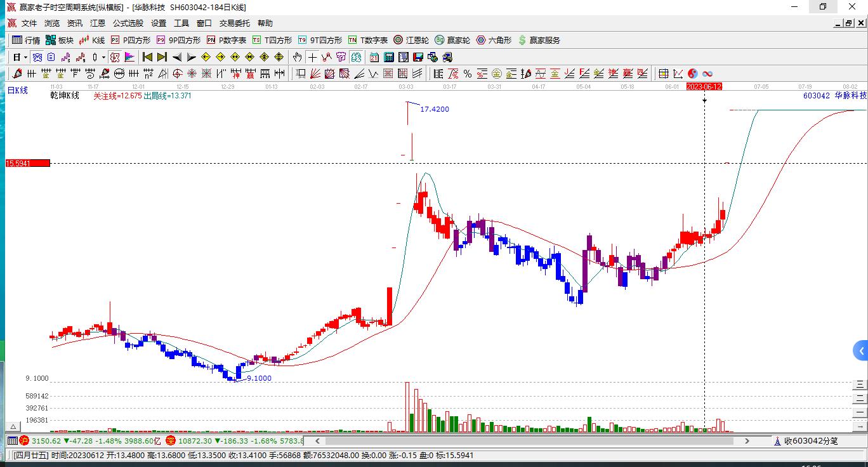Click the black left arrow icon
The image size is (868, 467).
coord(176,57)
